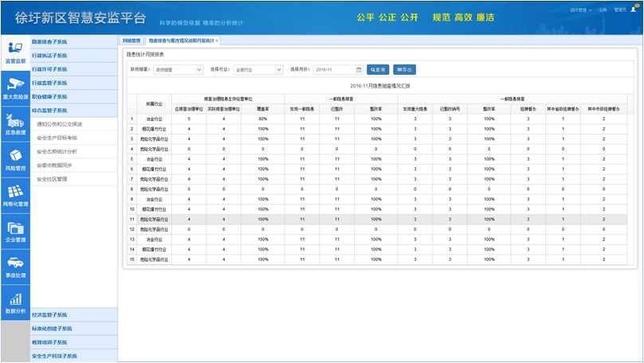Open the 选择行业 dropdown

coord(257,70)
